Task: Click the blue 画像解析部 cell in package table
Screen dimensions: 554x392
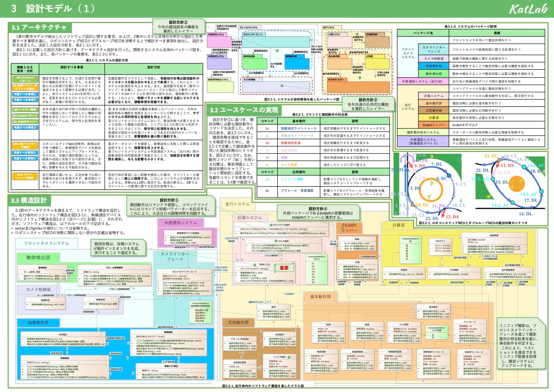Action: (x=434, y=66)
